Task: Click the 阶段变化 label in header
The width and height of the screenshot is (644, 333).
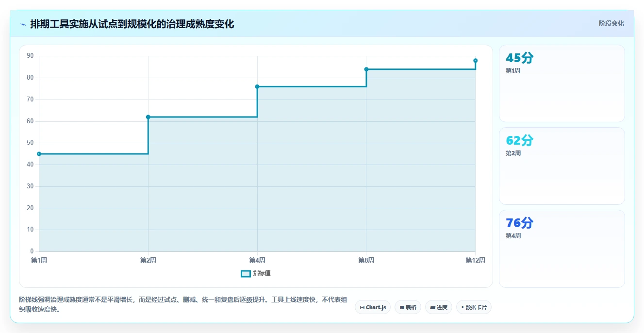Action: pyautogui.click(x=611, y=23)
